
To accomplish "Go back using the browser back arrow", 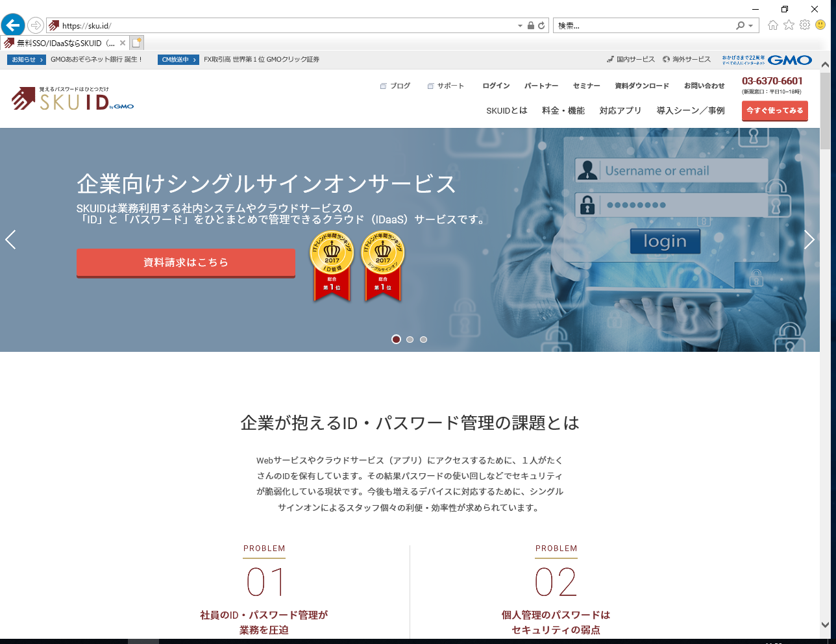I will (x=13, y=25).
